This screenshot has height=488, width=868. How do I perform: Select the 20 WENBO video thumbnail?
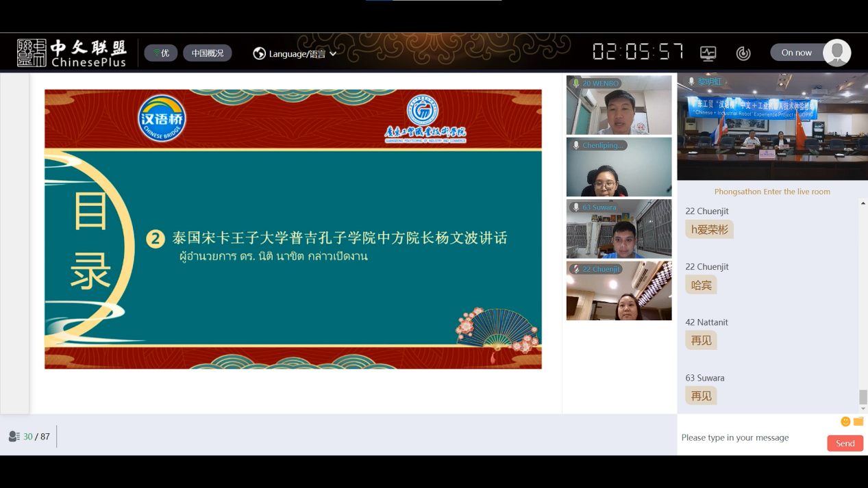619,105
